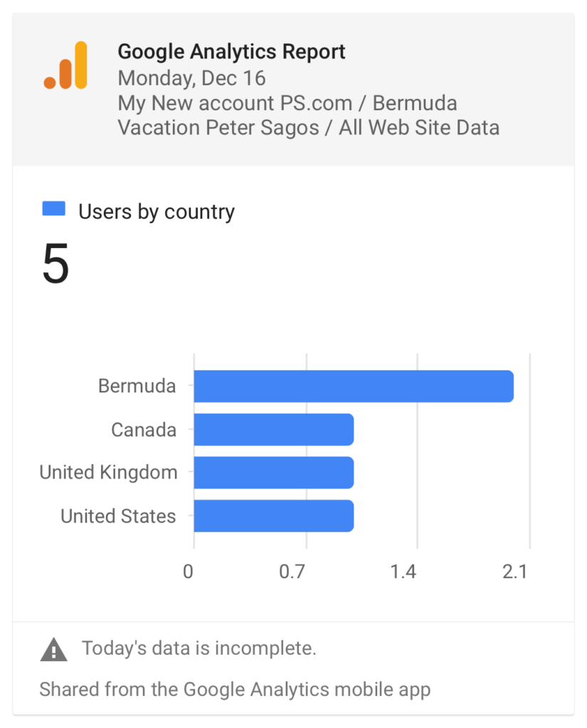Click the My New account PS.com line
Viewport: 587px width, 728px height.
click(287, 103)
